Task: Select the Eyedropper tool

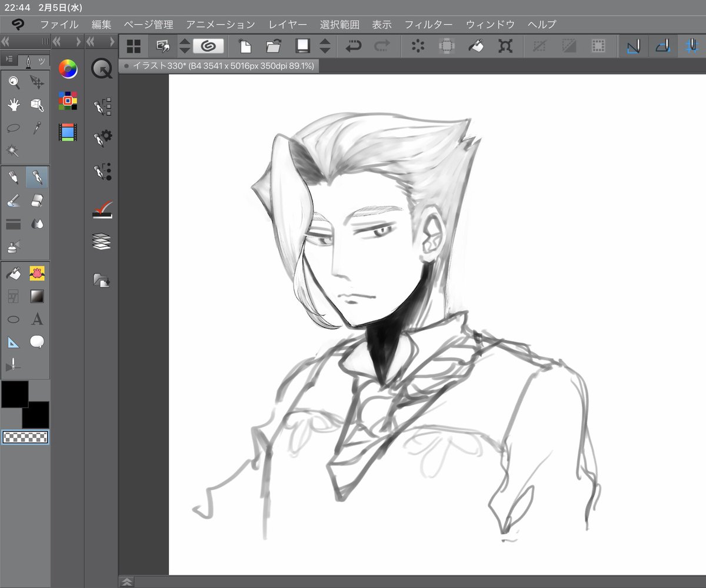Action: (x=36, y=128)
